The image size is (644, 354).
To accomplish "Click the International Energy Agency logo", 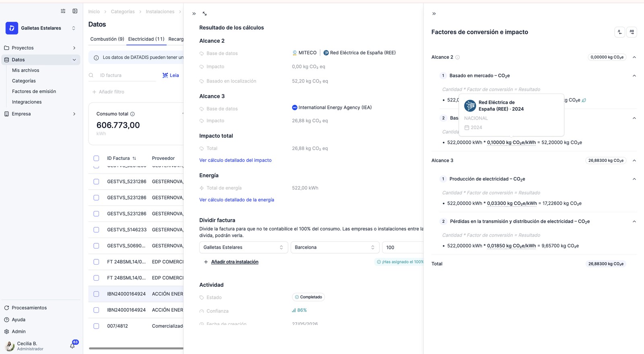I will click(295, 108).
